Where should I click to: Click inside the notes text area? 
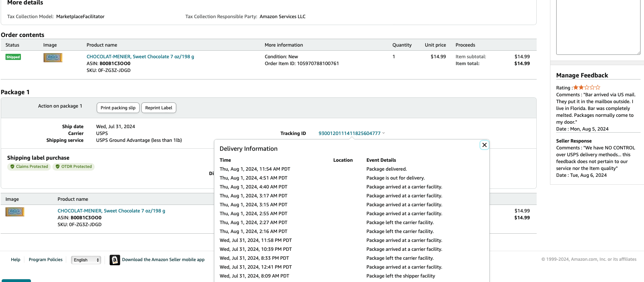coord(598,27)
